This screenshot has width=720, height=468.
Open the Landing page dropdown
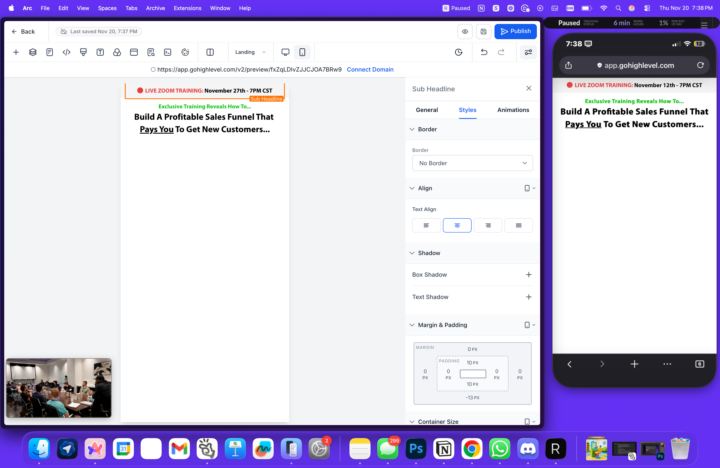[250, 52]
